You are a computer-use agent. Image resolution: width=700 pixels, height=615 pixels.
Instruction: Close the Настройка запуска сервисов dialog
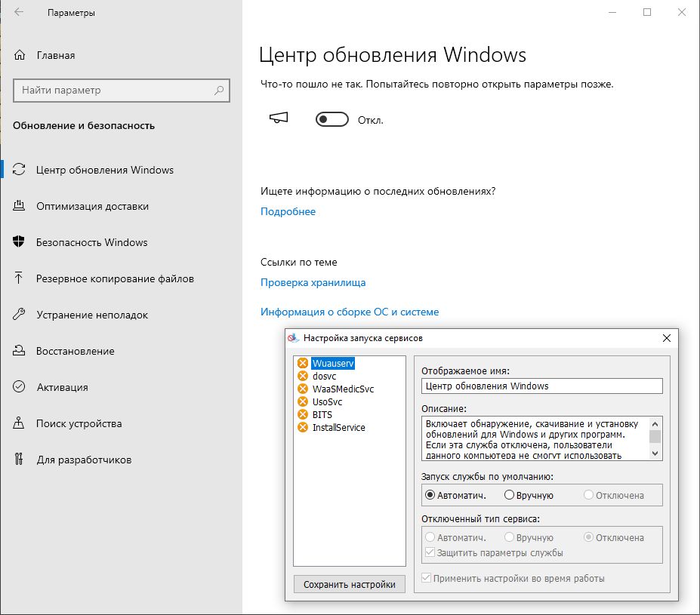pyautogui.click(x=667, y=338)
